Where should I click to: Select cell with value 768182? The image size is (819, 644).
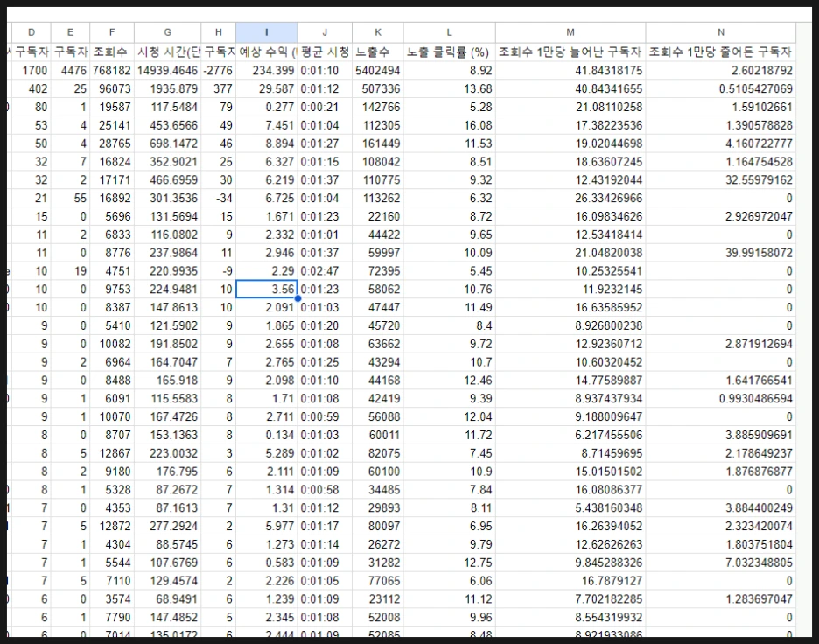point(112,70)
